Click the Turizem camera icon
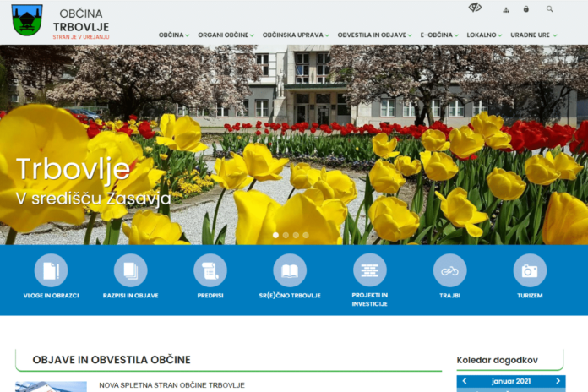Image resolution: width=588 pixels, height=392 pixels. [x=530, y=270]
